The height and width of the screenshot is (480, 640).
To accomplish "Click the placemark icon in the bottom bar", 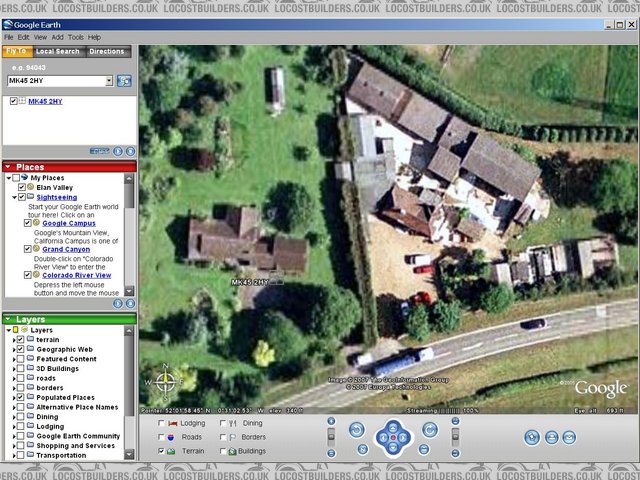I will pos(532,437).
